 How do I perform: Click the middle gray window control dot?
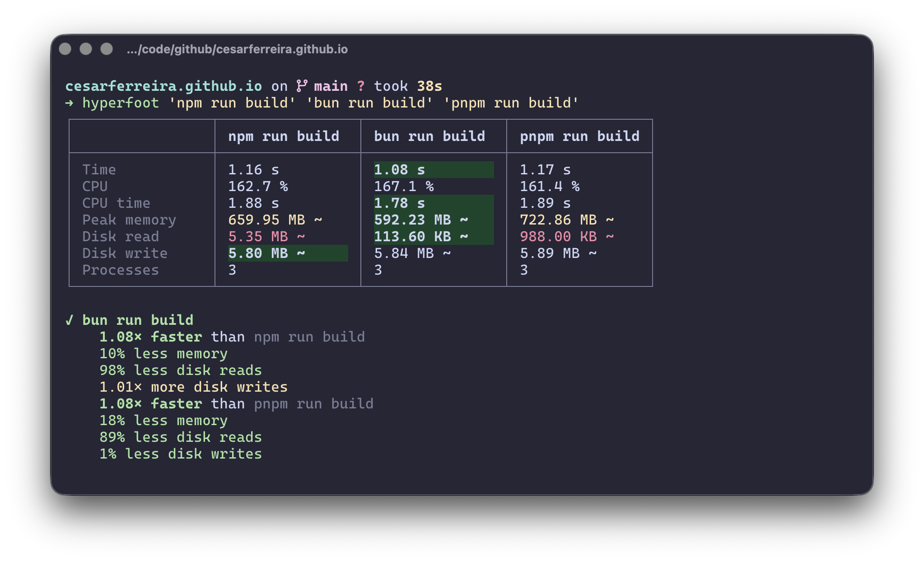pos(86,49)
